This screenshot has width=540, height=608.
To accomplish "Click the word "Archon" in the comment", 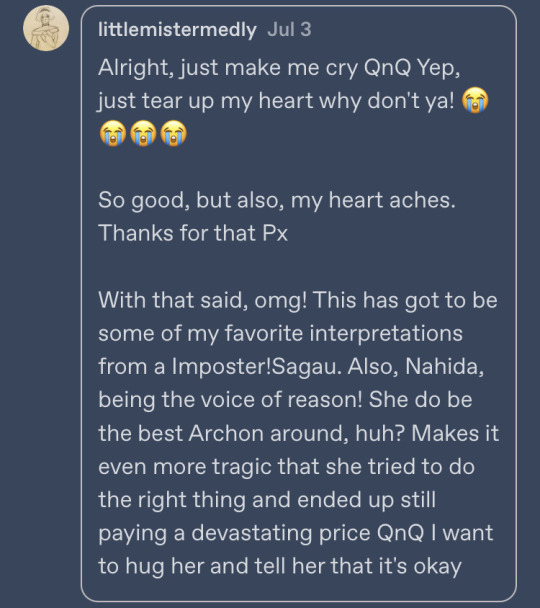I will click(226, 434).
